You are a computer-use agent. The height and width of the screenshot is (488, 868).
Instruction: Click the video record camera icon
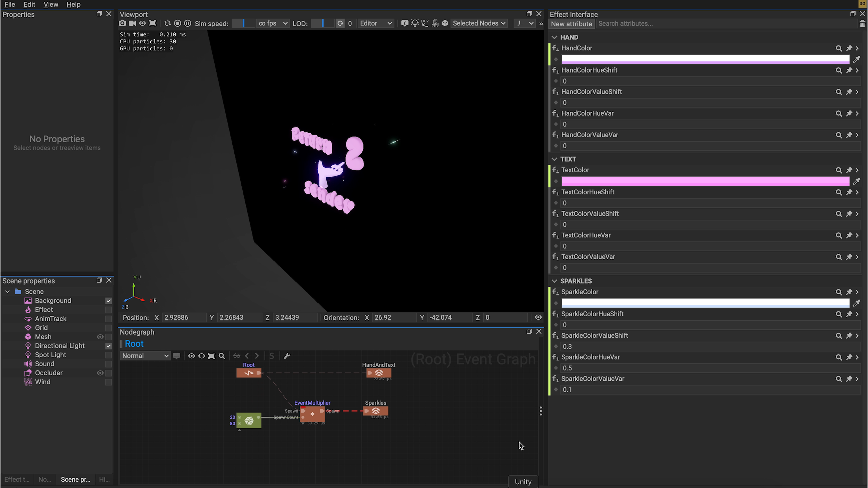(x=132, y=23)
